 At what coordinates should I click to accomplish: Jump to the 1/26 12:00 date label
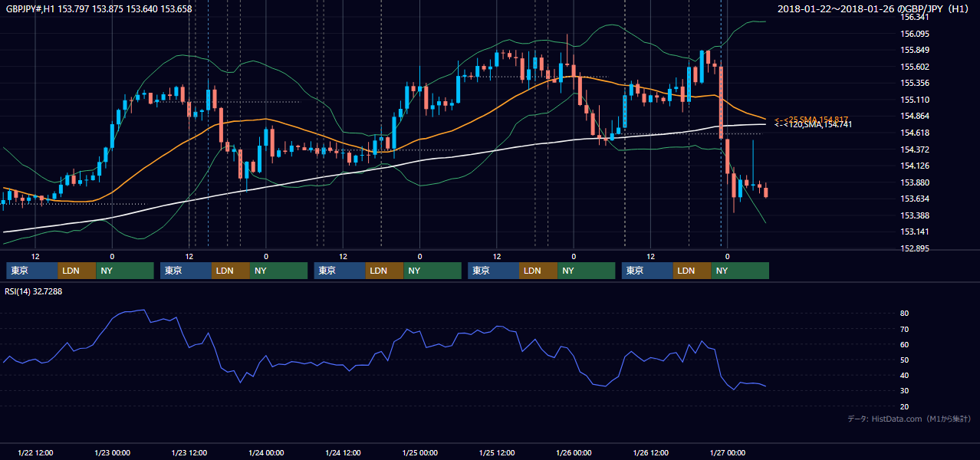pyautogui.click(x=650, y=453)
